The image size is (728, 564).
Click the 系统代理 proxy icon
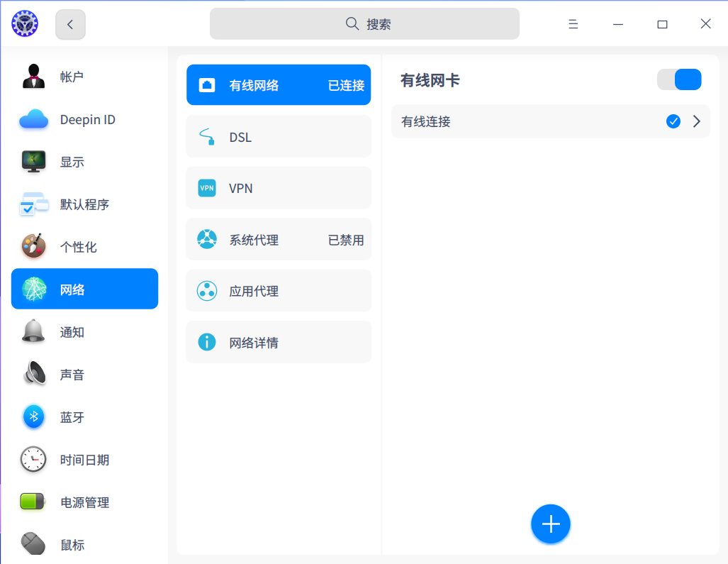206,239
